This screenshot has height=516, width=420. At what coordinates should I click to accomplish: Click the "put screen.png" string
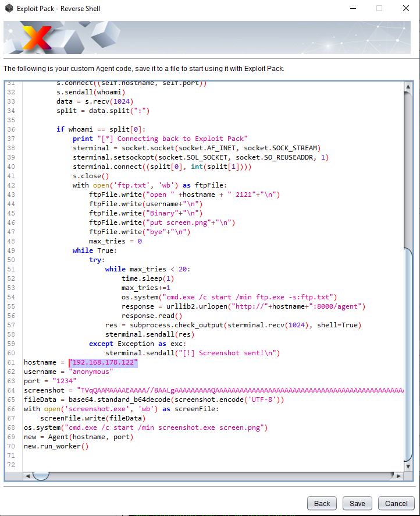coord(179,222)
